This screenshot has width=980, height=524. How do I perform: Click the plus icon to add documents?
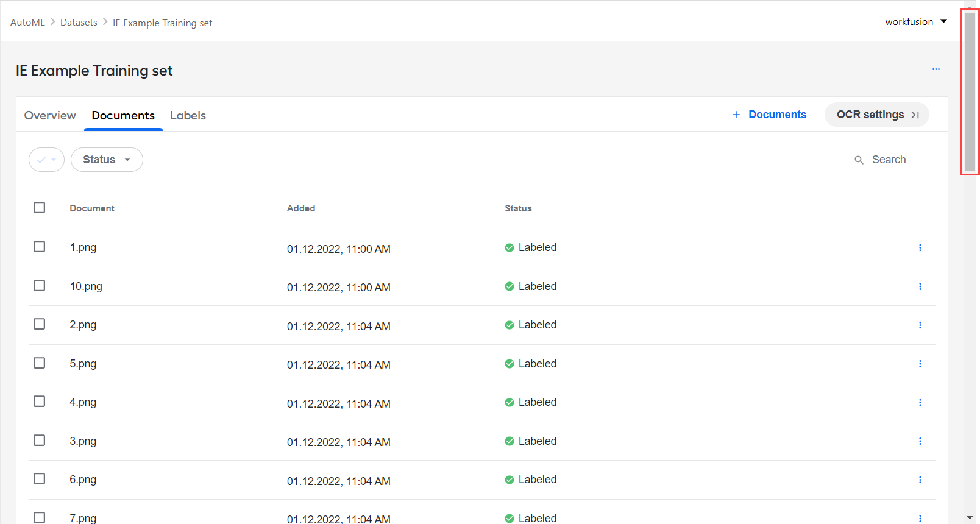click(x=736, y=115)
